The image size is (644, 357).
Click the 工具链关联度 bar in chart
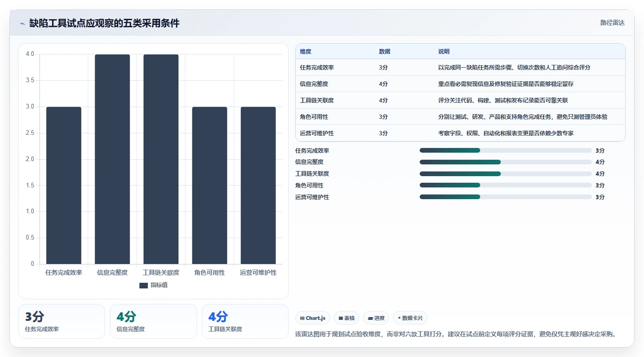[x=161, y=159]
